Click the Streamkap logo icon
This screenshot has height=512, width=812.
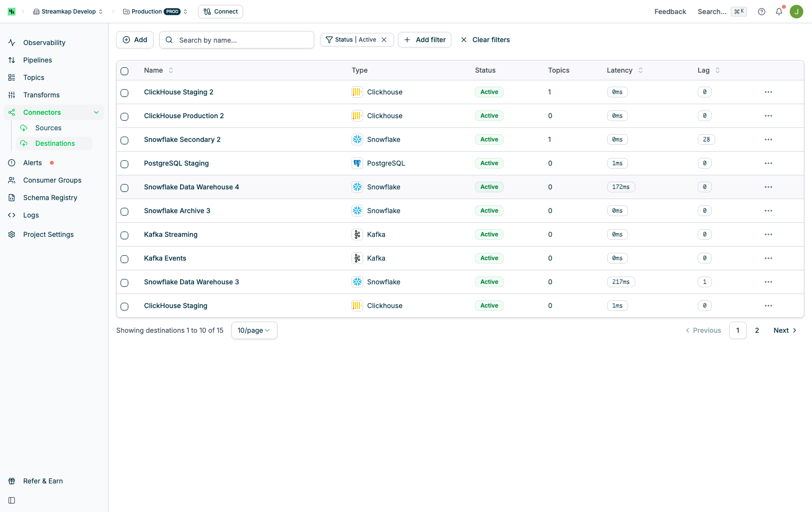click(12, 12)
